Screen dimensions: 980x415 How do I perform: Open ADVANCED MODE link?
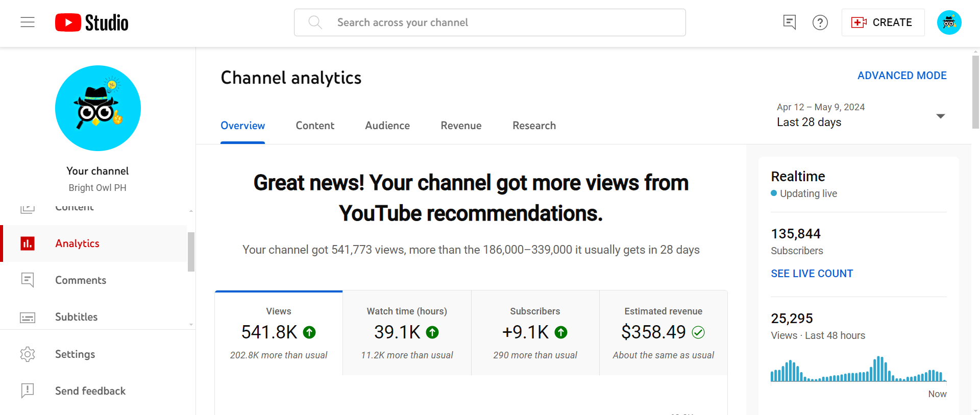pos(902,76)
